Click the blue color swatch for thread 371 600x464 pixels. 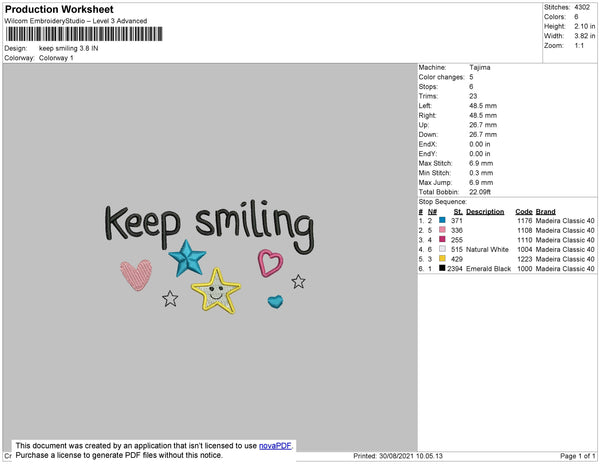click(442, 220)
